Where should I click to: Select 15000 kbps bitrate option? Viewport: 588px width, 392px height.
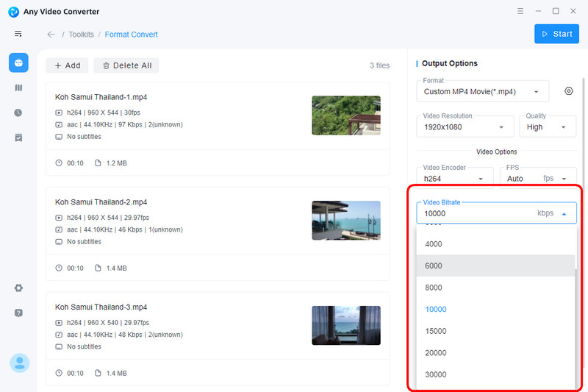coord(495,331)
